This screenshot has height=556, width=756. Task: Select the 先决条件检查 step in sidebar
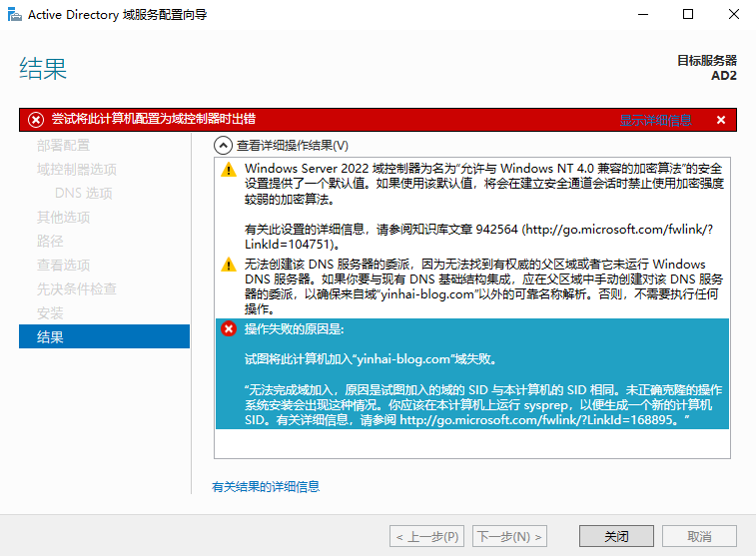[x=77, y=289]
